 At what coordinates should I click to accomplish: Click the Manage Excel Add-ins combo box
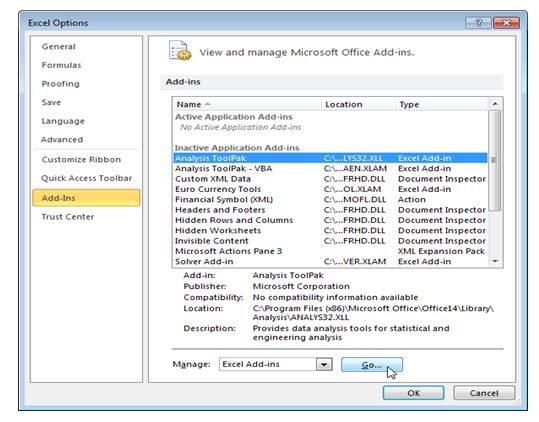pos(275,364)
